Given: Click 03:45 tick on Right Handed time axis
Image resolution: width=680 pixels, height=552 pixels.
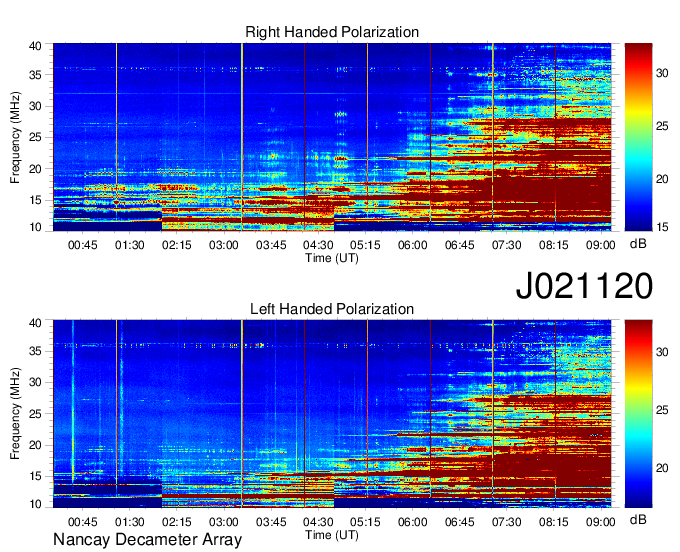Looking at the screenshot, I should 271,245.
